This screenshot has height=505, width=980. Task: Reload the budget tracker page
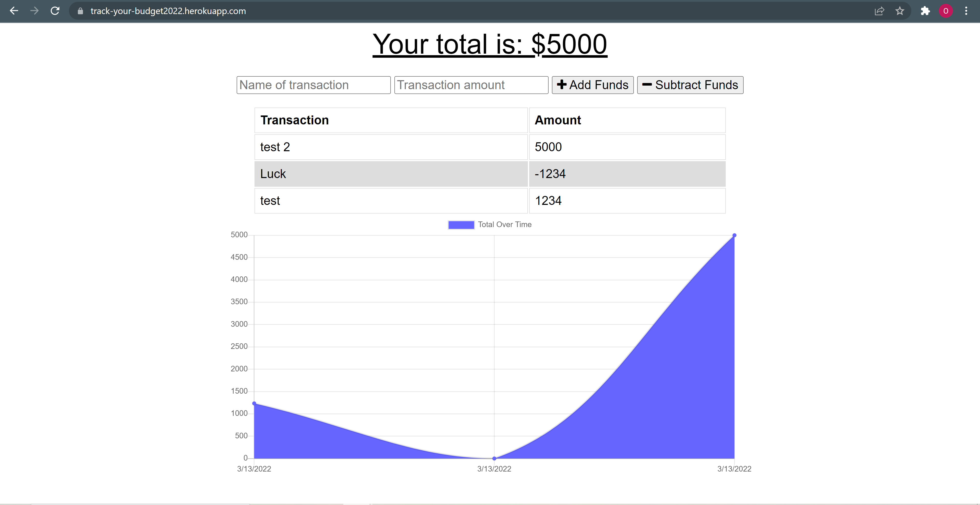pos(55,11)
